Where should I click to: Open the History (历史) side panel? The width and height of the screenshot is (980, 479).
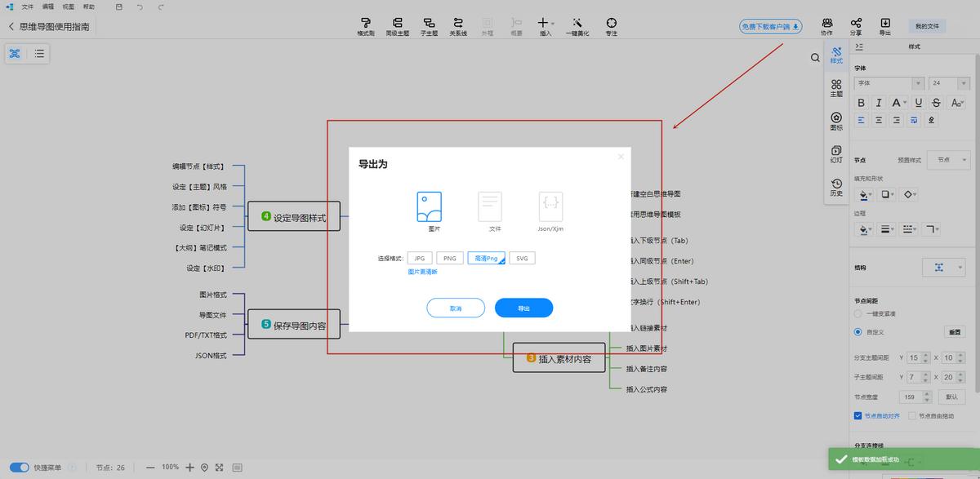pyautogui.click(x=836, y=188)
